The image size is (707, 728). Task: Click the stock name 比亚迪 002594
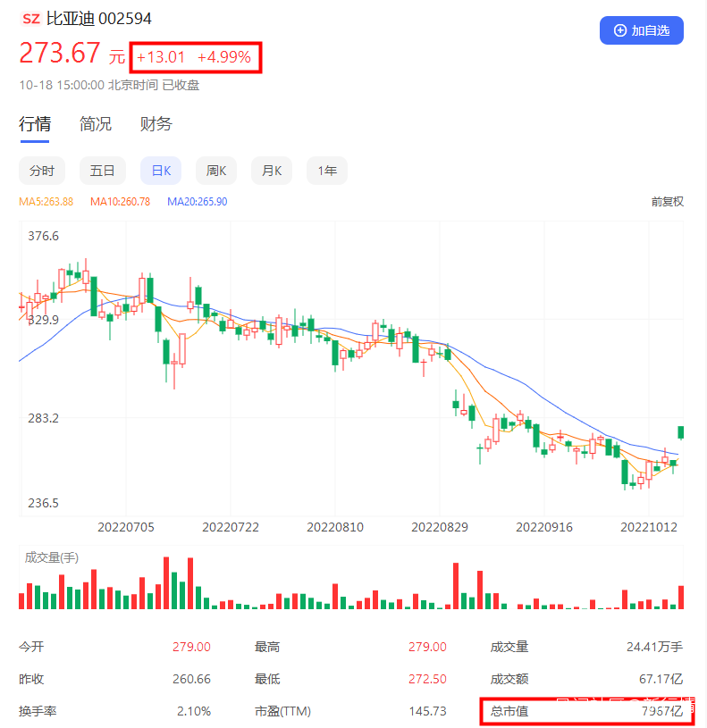(98, 19)
